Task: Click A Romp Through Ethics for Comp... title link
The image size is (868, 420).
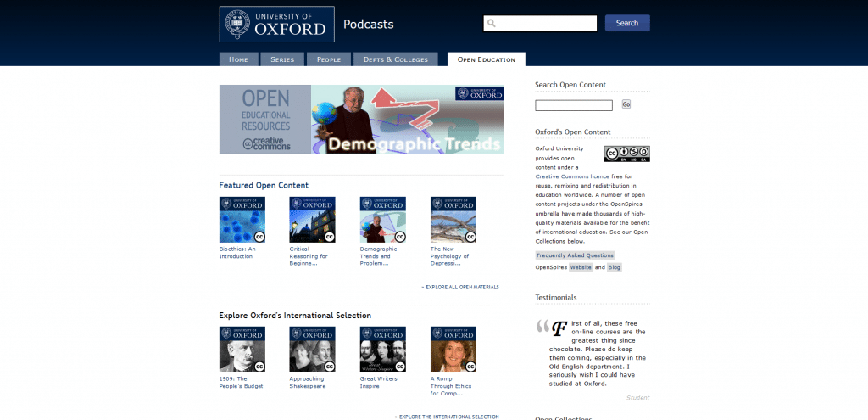Action: [451, 386]
